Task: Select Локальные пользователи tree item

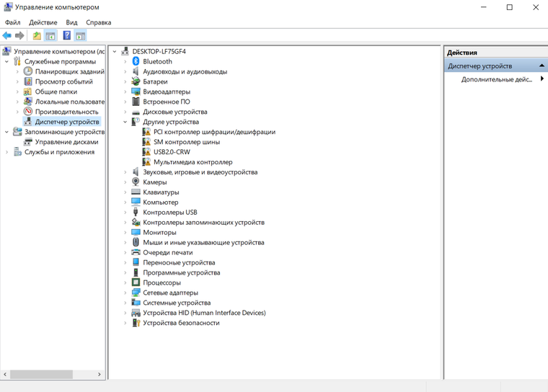Action: [69, 102]
